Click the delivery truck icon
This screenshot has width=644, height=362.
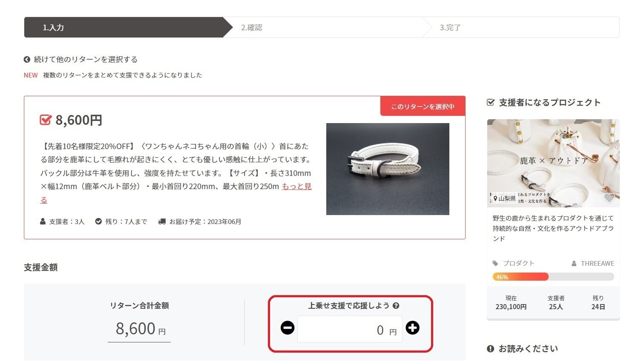(162, 222)
